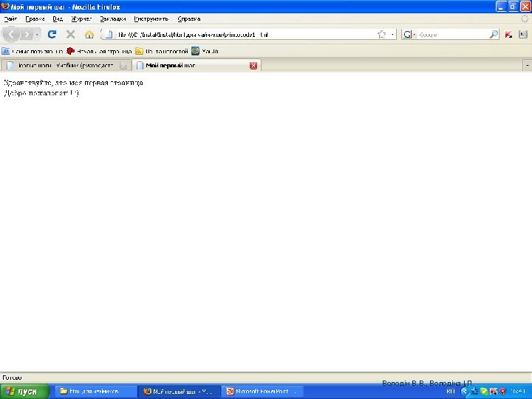532x399 pixels.
Task: Open the Журнал menu
Action: [81, 19]
